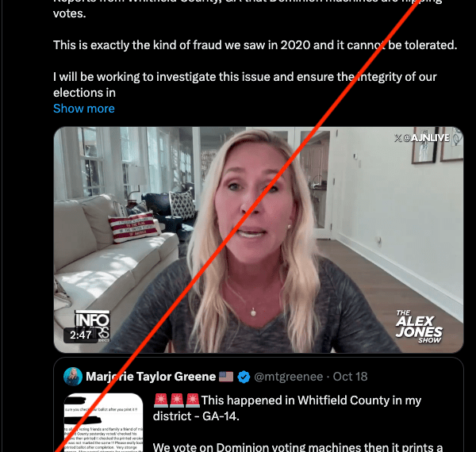Play the embedded Alex Jones Show video
The width and height of the screenshot is (476, 452).
click(259, 239)
